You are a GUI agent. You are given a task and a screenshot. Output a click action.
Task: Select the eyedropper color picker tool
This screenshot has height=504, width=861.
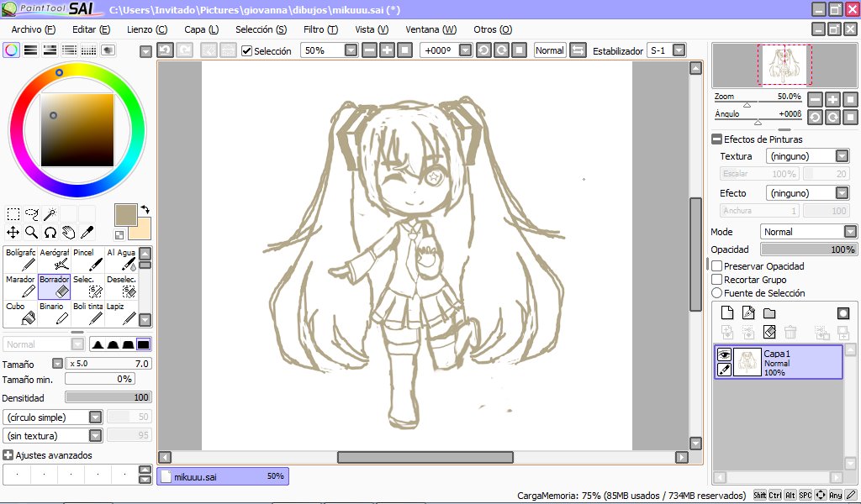tap(87, 233)
